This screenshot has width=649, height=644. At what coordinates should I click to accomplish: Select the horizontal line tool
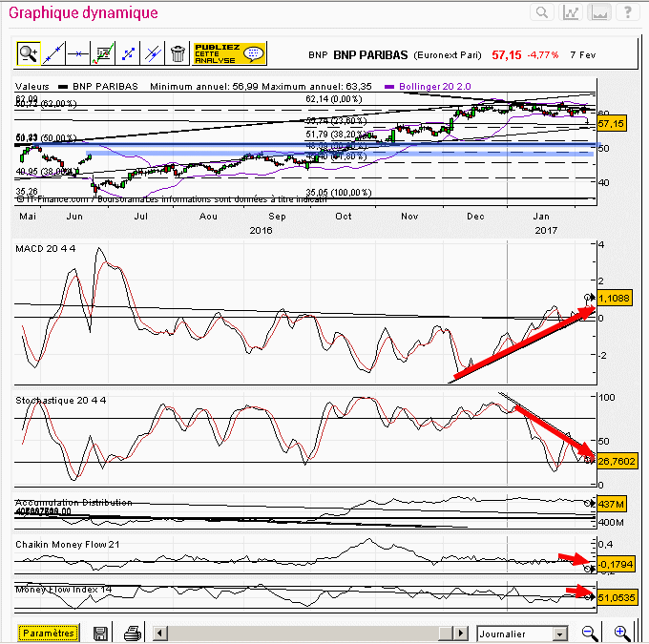pyautogui.click(x=78, y=53)
